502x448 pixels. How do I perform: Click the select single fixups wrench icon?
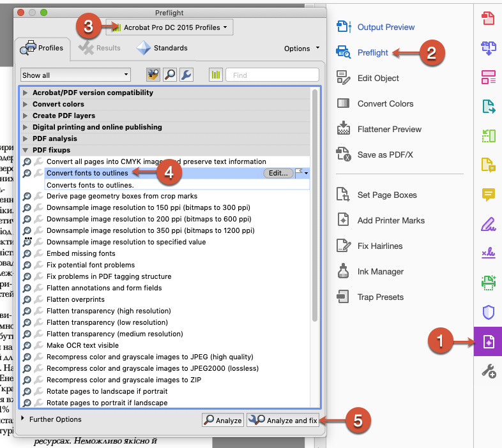pos(186,75)
